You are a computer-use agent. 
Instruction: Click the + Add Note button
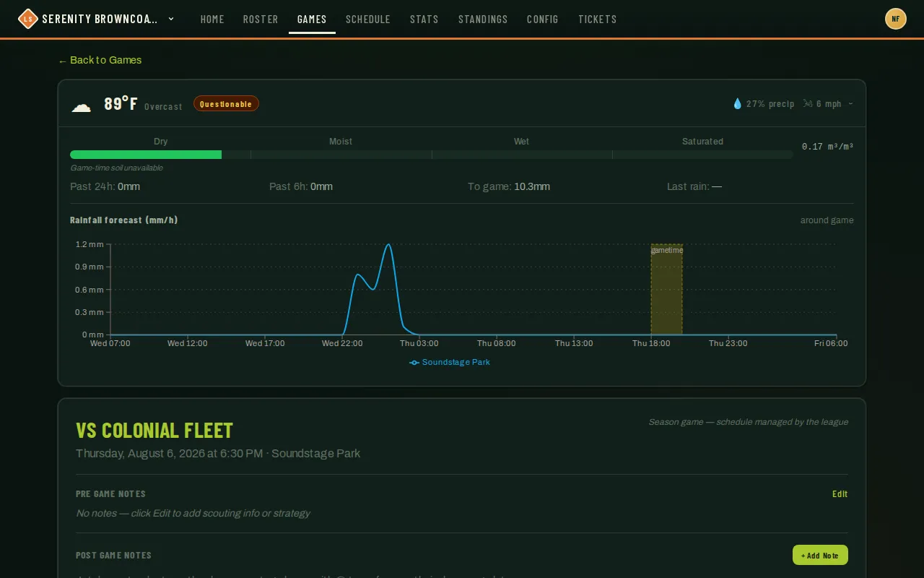tap(820, 555)
